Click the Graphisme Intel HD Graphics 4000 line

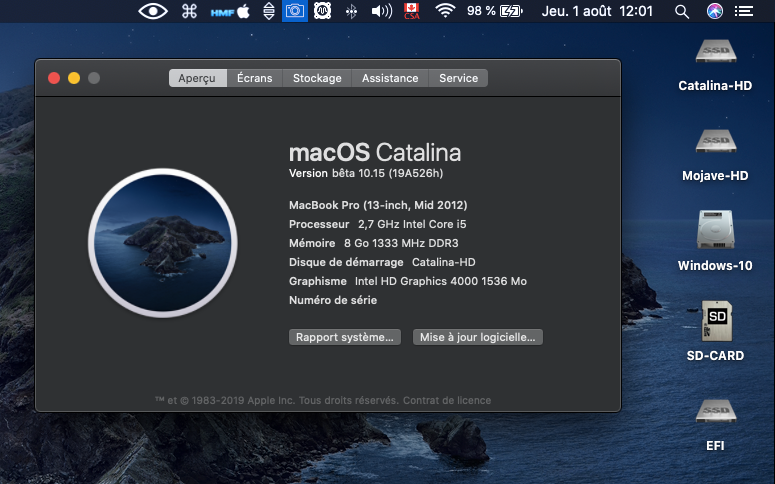(x=408, y=281)
